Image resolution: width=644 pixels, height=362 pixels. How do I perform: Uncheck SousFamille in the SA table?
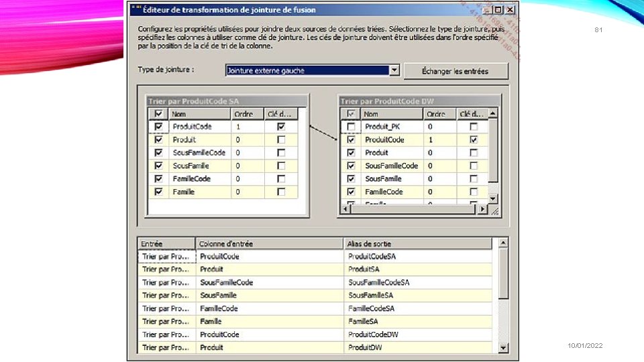(x=158, y=166)
